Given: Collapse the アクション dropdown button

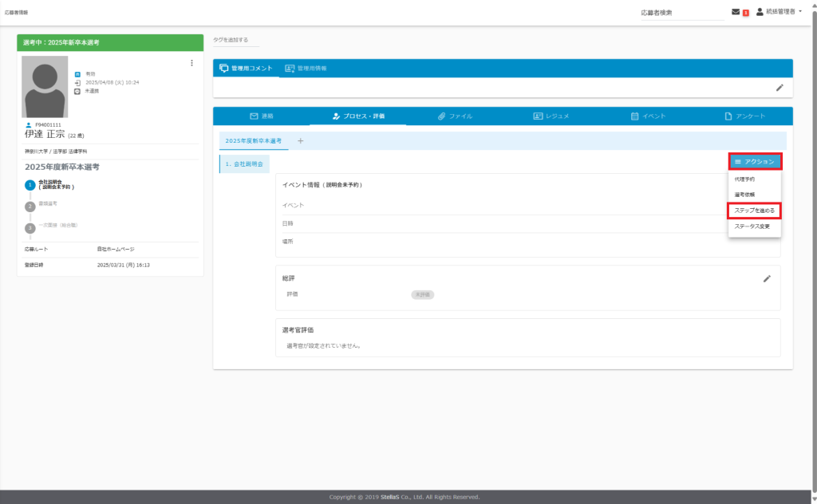Looking at the screenshot, I should [754, 162].
